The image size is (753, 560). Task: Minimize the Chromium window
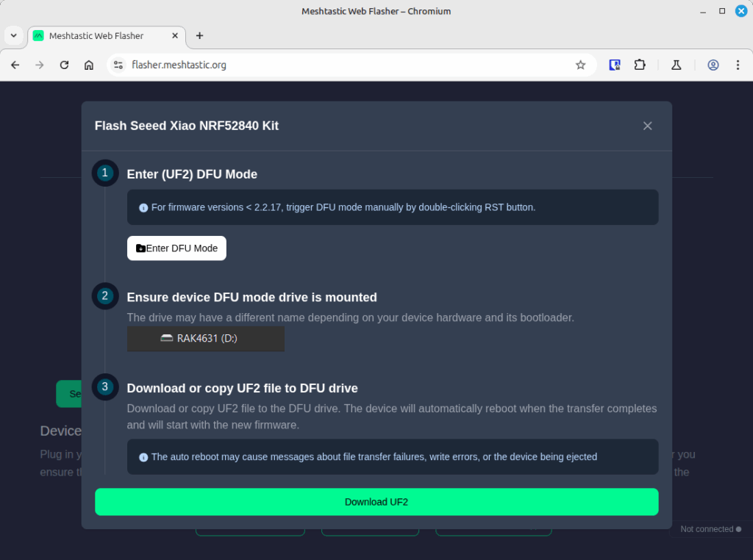click(703, 11)
